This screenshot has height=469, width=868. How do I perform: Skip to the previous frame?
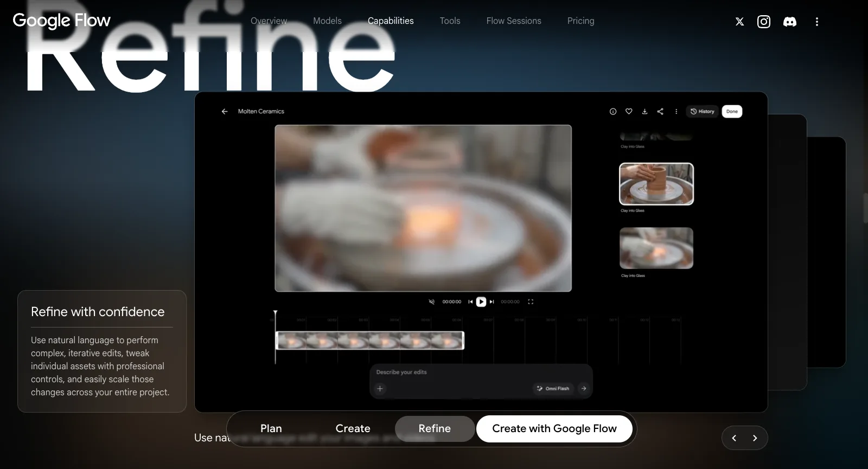coord(470,302)
